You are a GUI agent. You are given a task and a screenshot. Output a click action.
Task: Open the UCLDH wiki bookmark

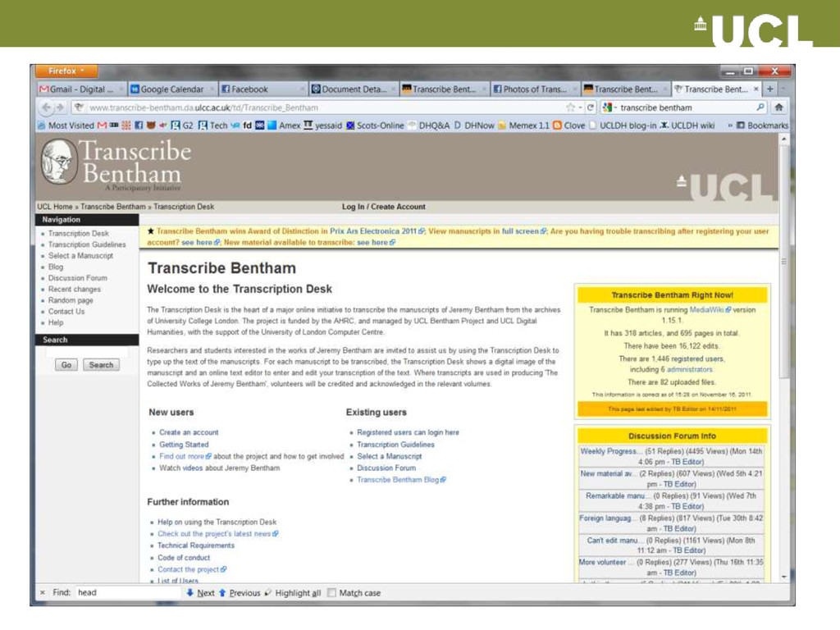[x=687, y=126]
